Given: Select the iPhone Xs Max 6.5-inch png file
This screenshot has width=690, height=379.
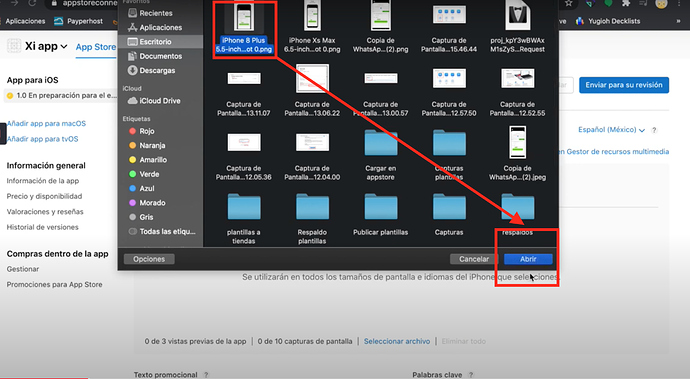Looking at the screenshot, I should tap(312, 27).
